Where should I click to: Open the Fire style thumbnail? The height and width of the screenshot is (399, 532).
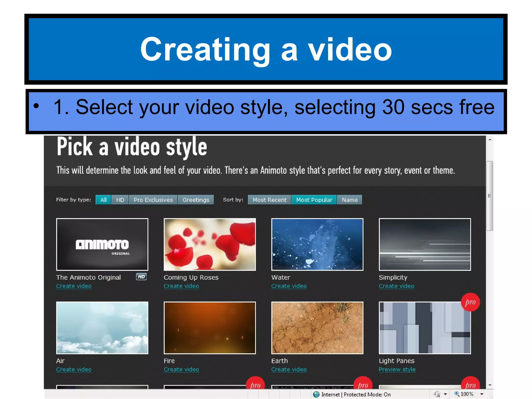tap(210, 328)
